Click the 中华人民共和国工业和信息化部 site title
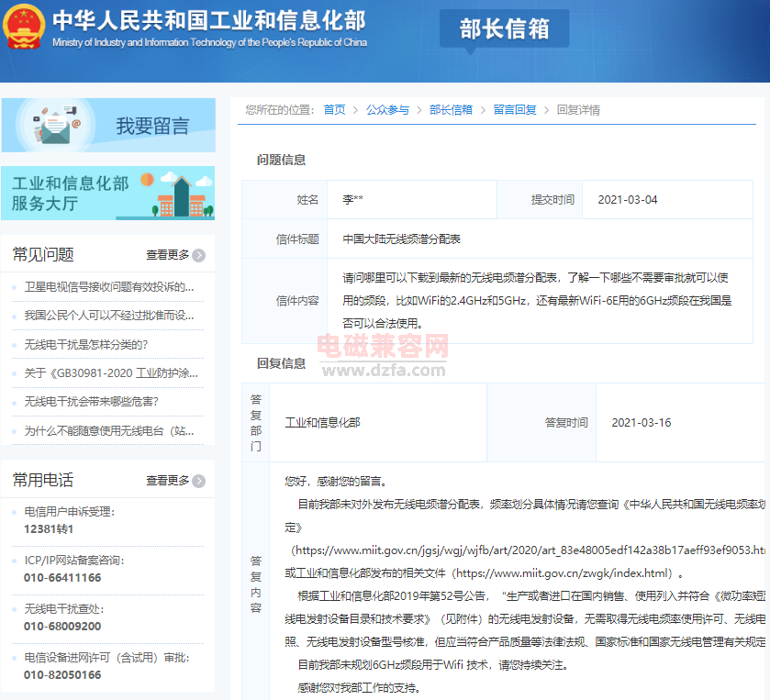This screenshot has width=770, height=700. click(x=209, y=20)
